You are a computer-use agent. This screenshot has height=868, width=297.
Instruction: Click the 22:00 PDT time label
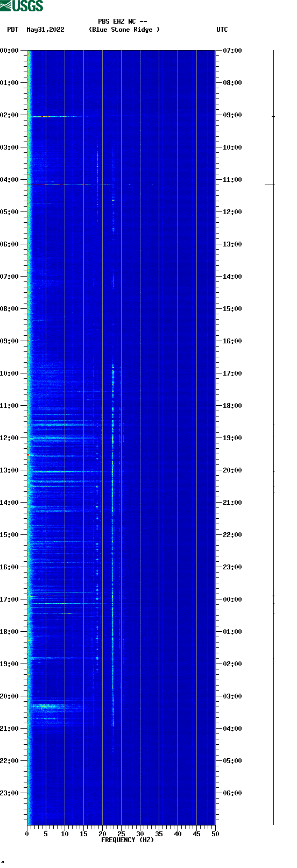point(9,761)
